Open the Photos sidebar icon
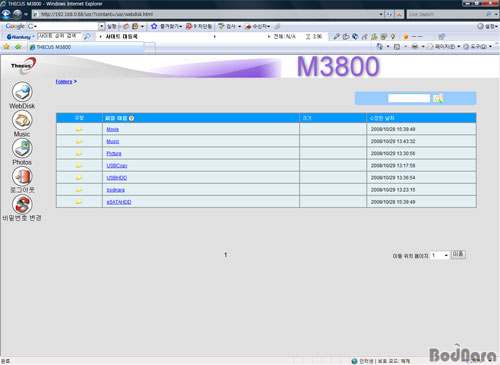The width and height of the screenshot is (500, 365). [x=22, y=148]
